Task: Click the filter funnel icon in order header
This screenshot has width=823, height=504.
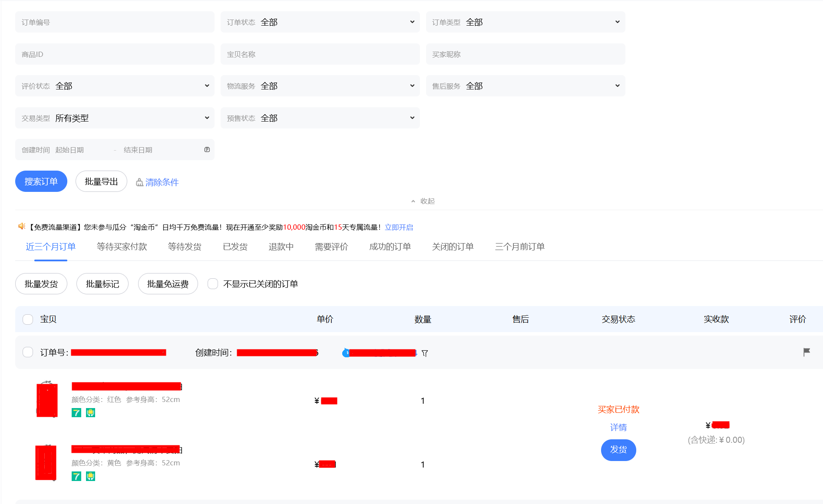Action: pos(425,353)
